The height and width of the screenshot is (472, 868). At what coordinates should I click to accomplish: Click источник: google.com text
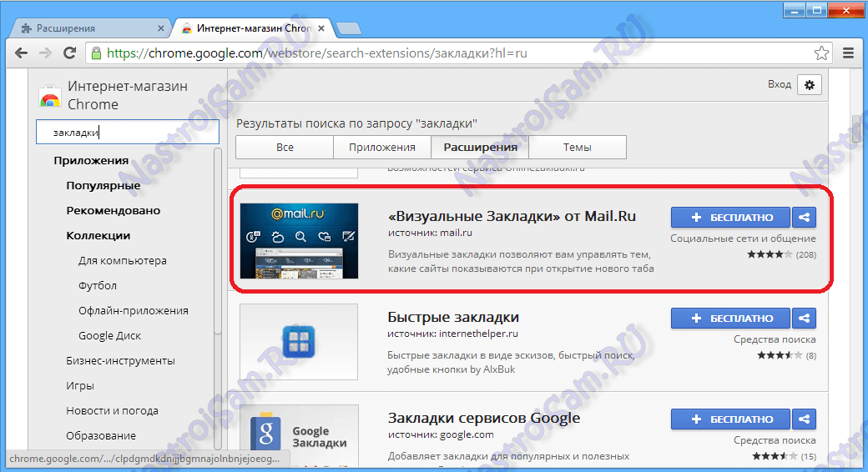441,434
